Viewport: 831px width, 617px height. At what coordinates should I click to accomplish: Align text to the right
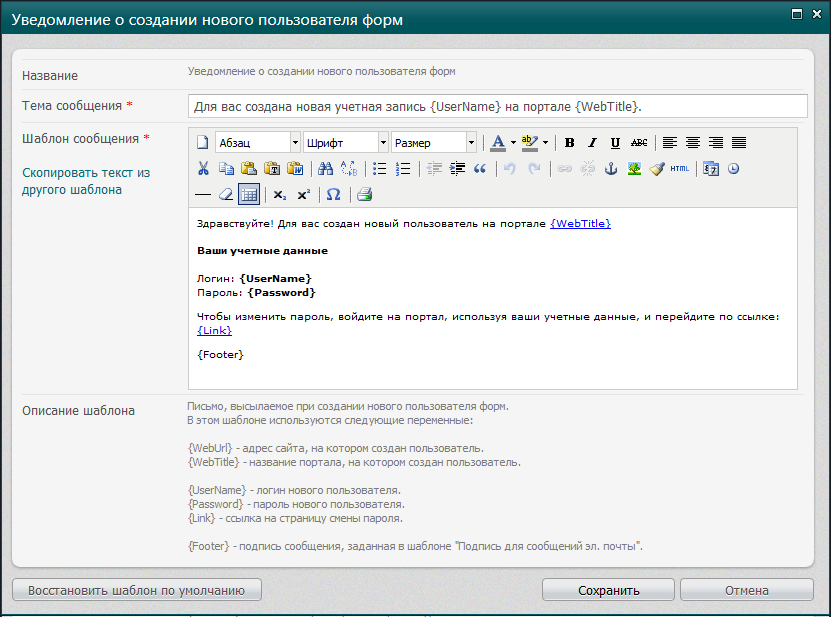716,143
